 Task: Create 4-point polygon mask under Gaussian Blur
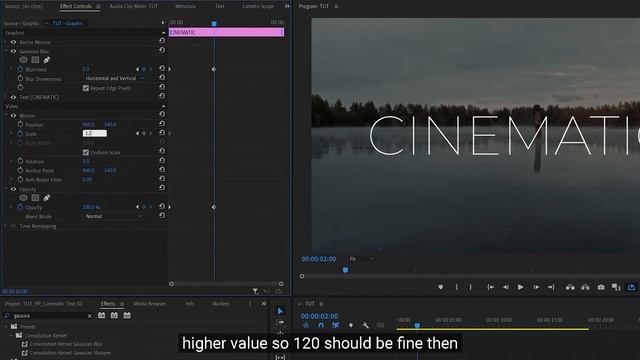tap(36, 60)
